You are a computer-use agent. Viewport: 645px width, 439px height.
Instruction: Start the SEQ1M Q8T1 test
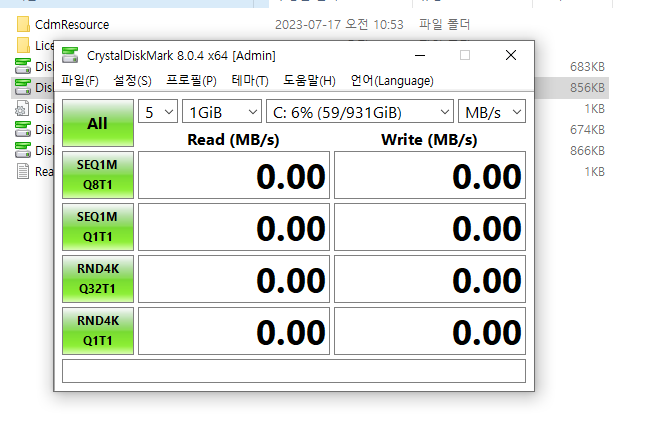[x=98, y=175]
